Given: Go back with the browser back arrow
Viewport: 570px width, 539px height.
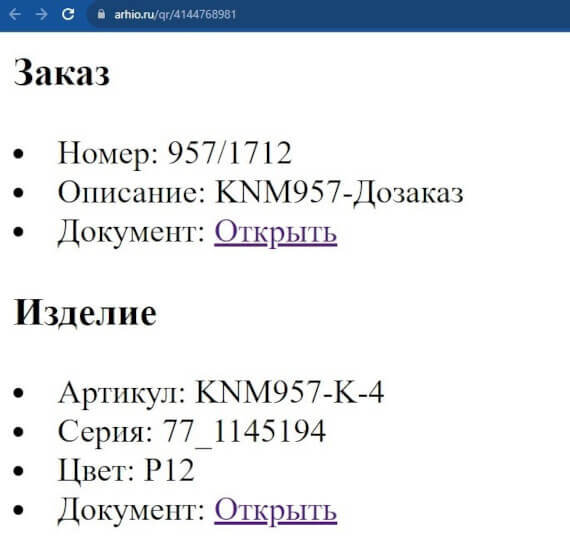Looking at the screenshot, I should click(15, 15).
